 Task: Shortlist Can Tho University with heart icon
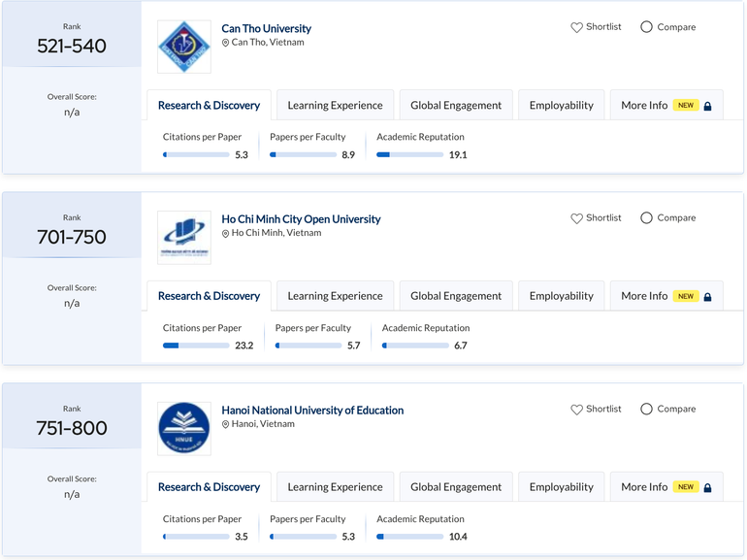pos(576,27)
